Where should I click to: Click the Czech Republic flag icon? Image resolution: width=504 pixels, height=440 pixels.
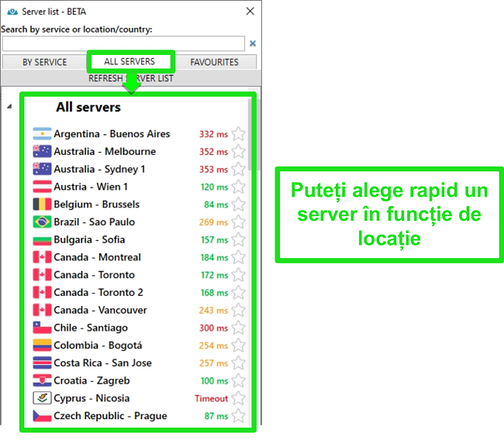[42, 416]
